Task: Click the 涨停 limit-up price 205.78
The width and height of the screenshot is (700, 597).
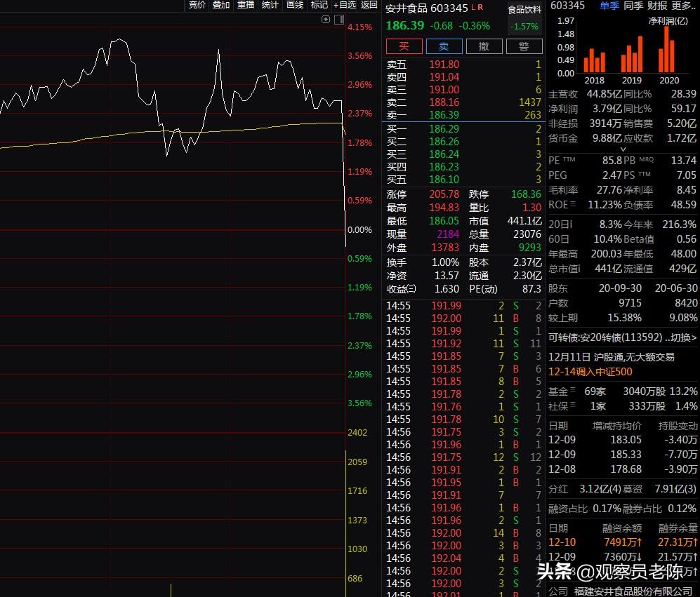Action: 444,194
